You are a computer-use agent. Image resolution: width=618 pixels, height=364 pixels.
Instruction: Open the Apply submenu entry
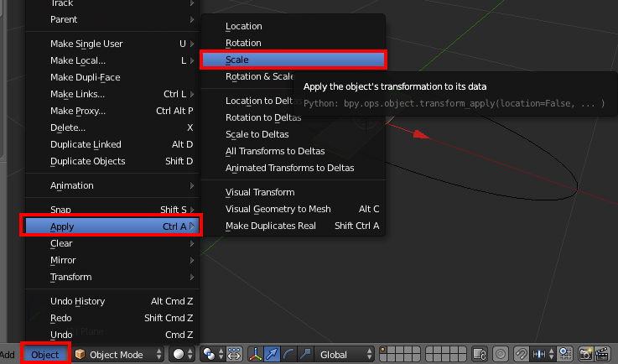[x=112, y=226]
